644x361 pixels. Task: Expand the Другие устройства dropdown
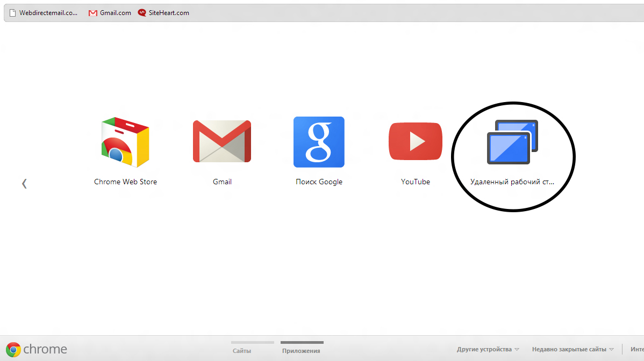pyautogui.click(x=488, y=349)
